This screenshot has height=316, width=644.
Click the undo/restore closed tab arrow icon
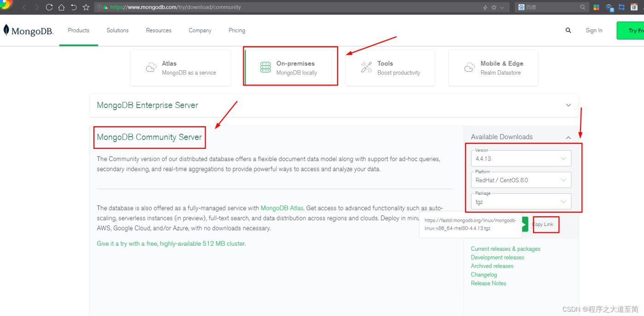74,7
